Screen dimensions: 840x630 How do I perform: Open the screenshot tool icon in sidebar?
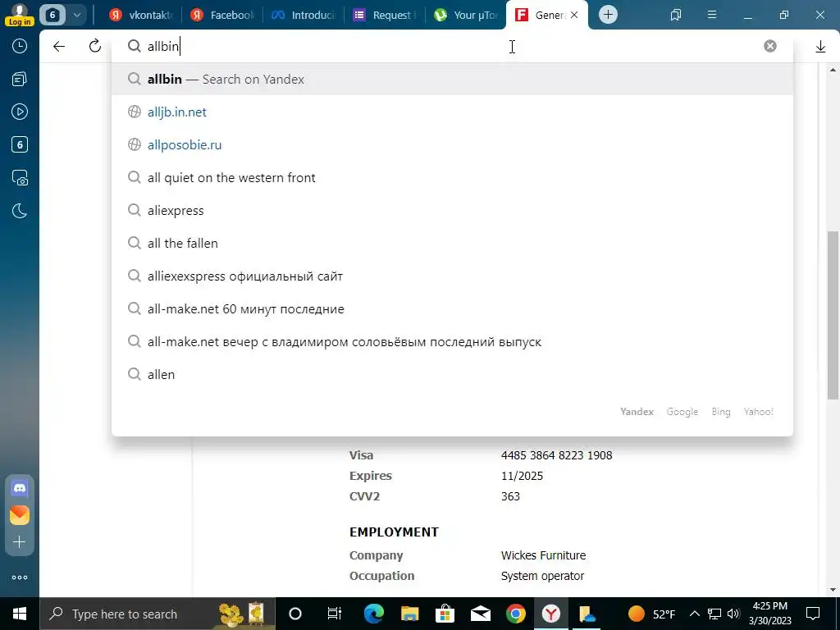[20, 178]
